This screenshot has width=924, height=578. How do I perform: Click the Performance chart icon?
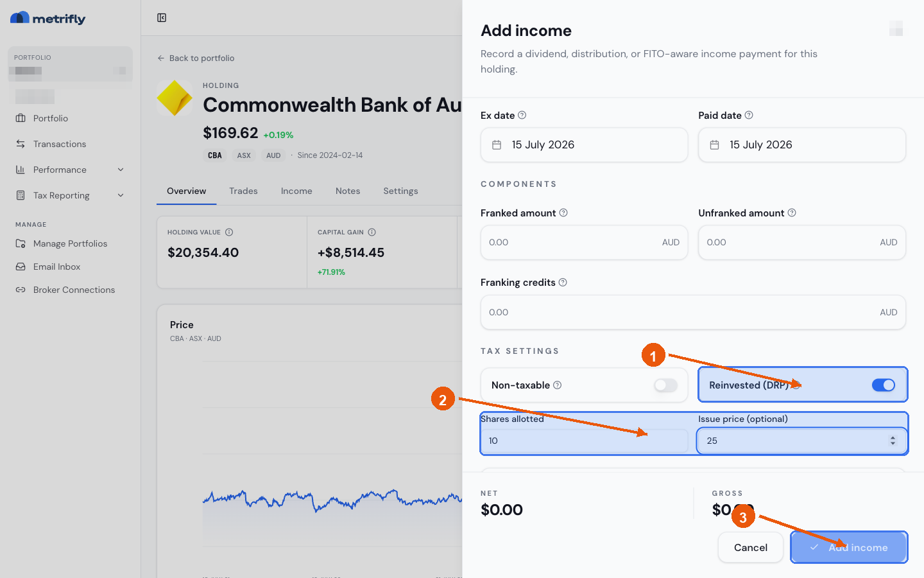click(21, 170)
